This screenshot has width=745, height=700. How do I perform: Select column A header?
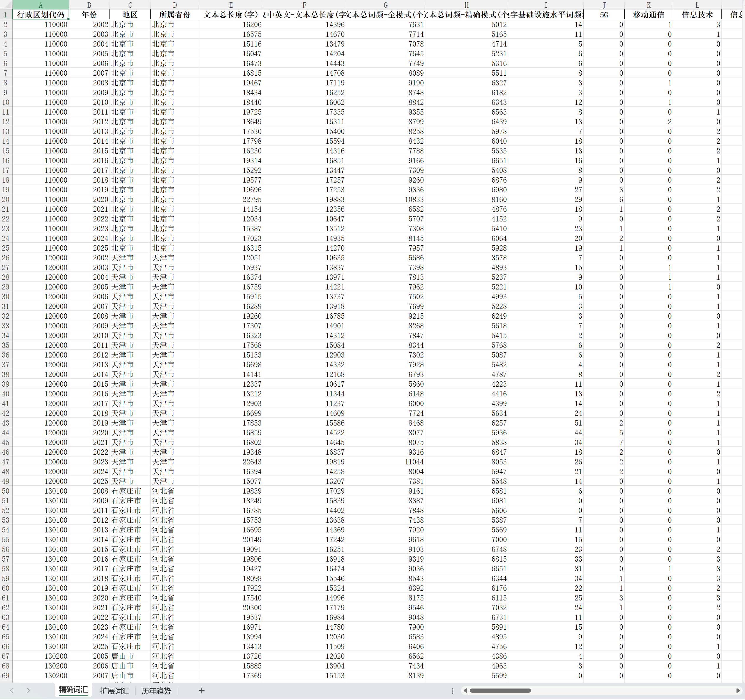point(40,5)
